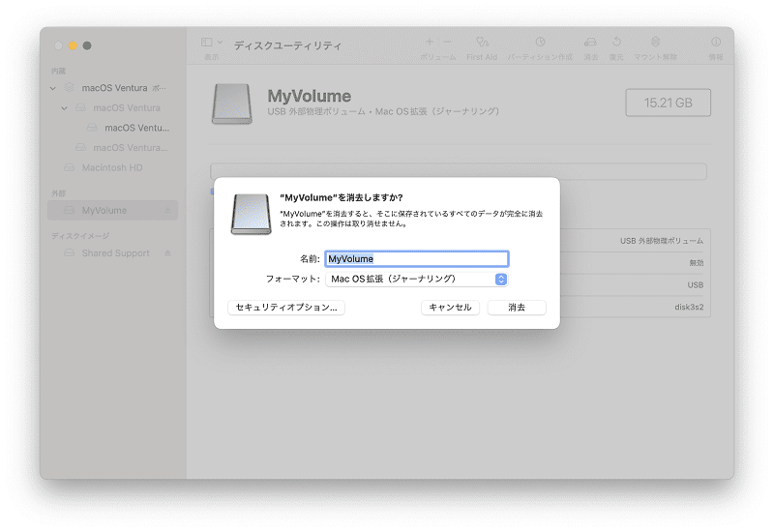Image resolution: width=774 pixels, height=532 pixels.
Task: Select macOS Ventu... snapshot item in sidebar
Action: tap(113, 128)
